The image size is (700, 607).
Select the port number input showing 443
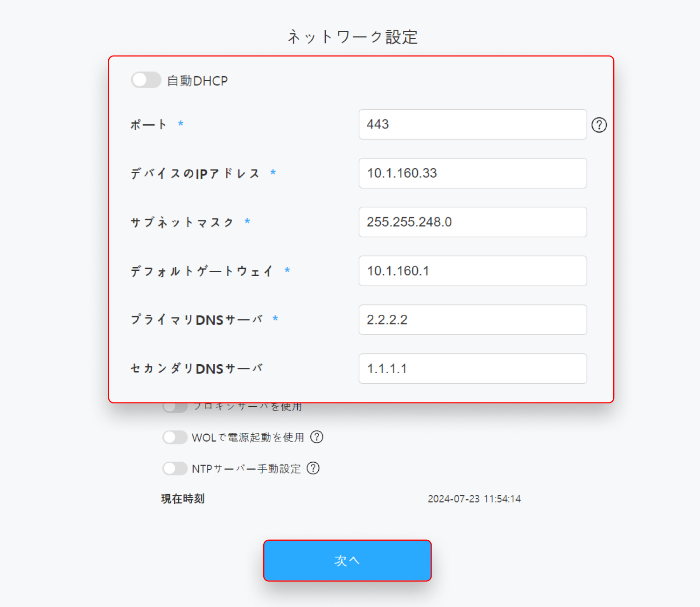472,124
